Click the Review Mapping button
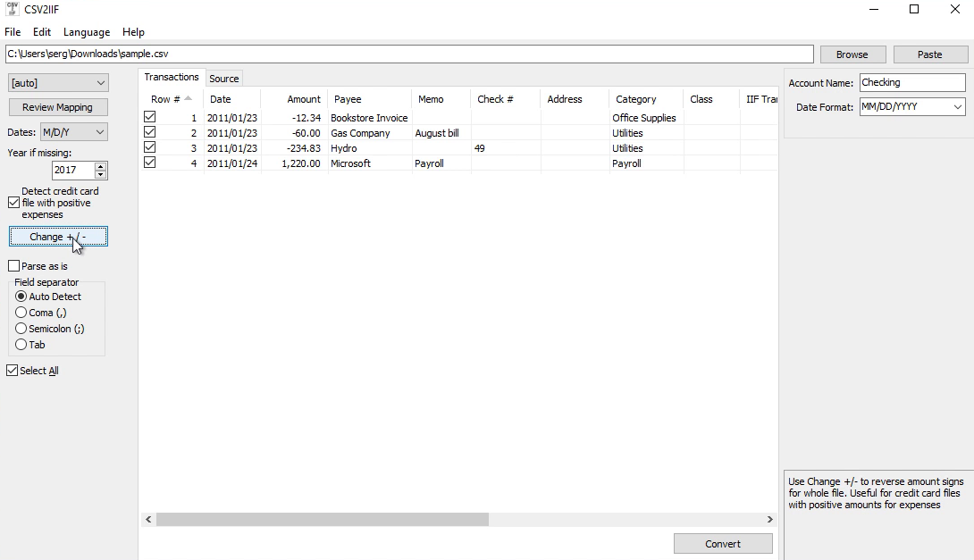Viewport: 974px width, 560px height. (58, 107)
